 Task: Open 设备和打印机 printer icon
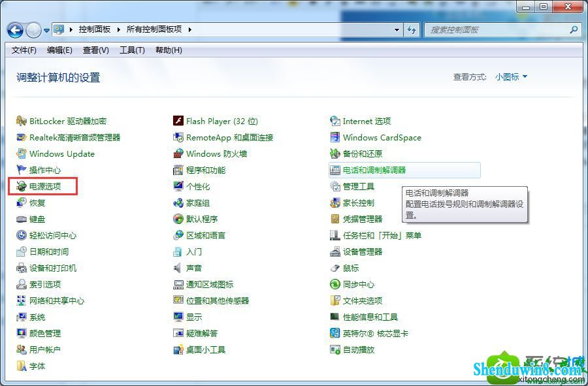(22, 268)
